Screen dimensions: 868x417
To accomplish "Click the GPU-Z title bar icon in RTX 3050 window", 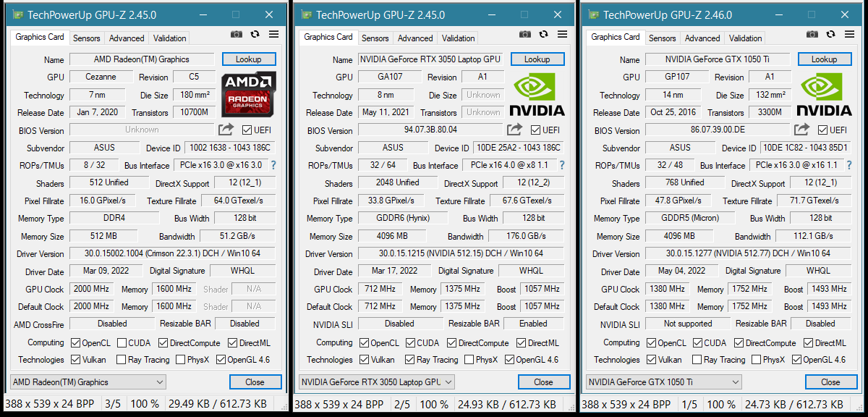I will pos(307,15).
